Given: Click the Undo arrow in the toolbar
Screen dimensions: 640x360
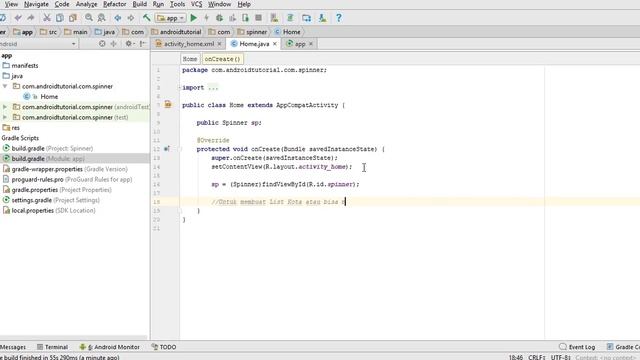Looking at the screenshot, I should (18, 18).
